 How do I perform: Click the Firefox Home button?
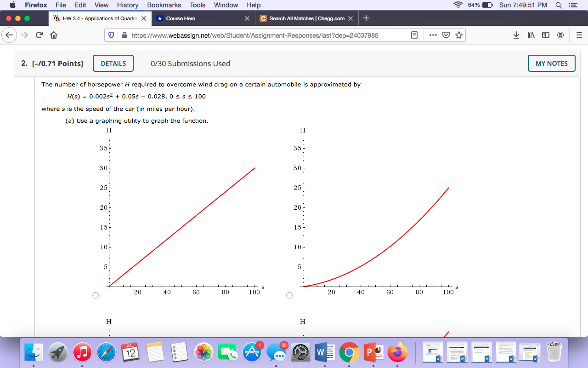pyautogui.click(x=53, y=34)
